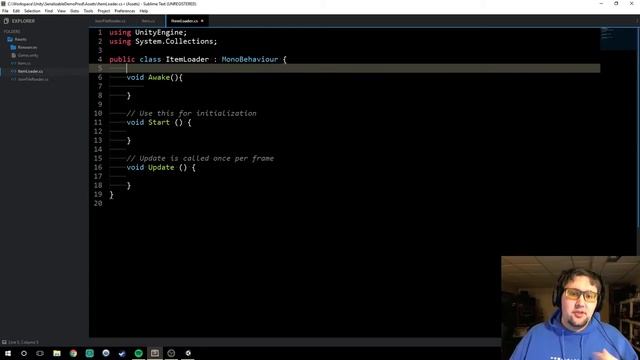640x360 pixels.
Task: Click 'System.Collections' on line 2
Action: tap(175, 41)
